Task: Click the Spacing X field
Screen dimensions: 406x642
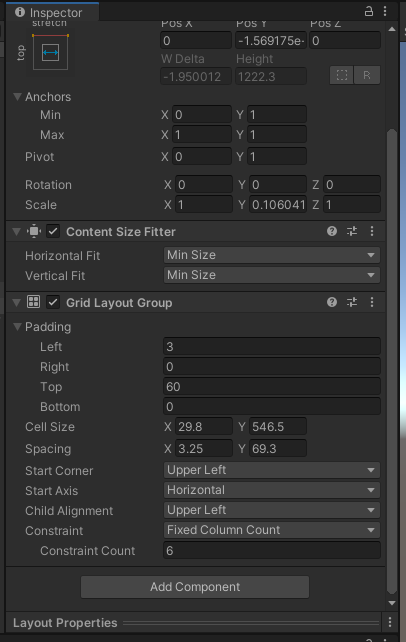Action: 204,449
